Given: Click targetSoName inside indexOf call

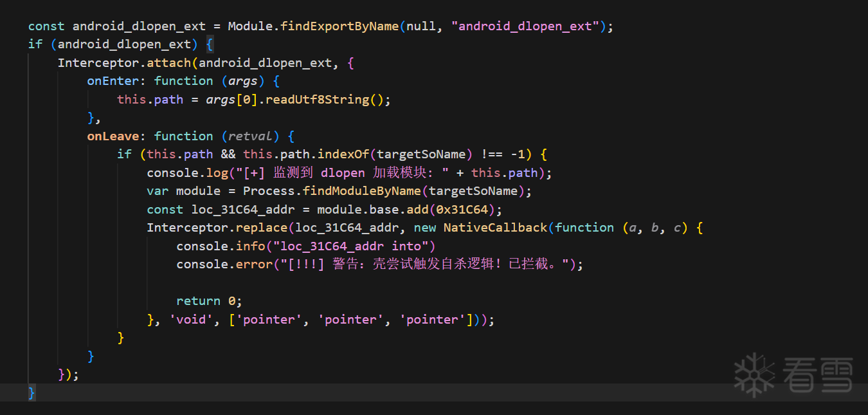Looking at the screenshot, I should point(422,154).
